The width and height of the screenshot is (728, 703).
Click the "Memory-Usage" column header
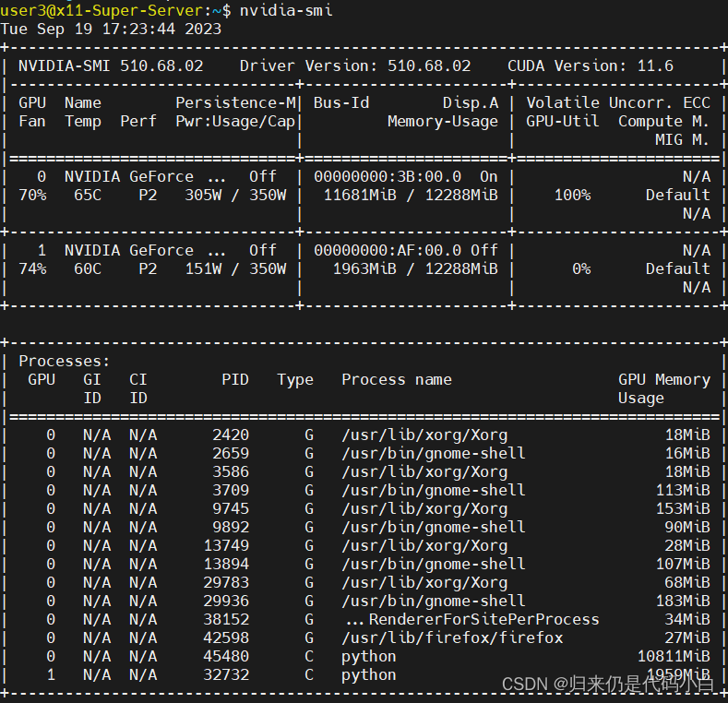[443, 122]
